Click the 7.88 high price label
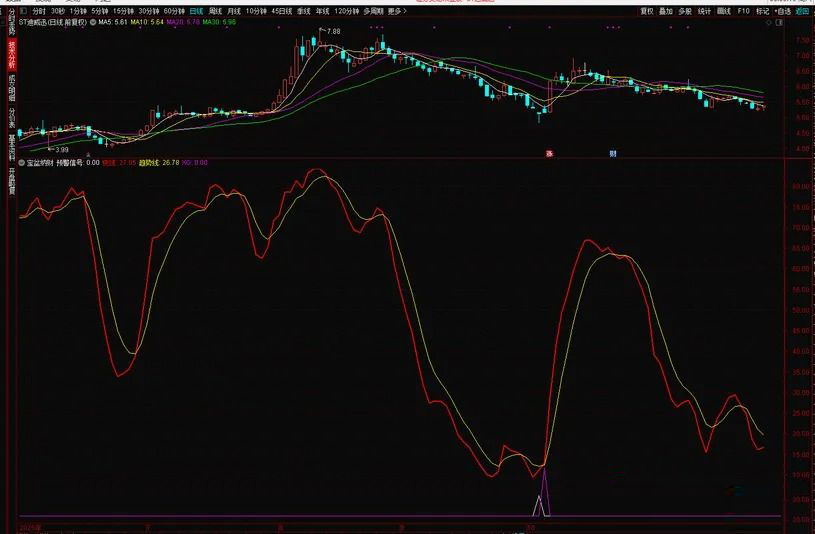This screenshot has height=534, width=815. point(334,31)
